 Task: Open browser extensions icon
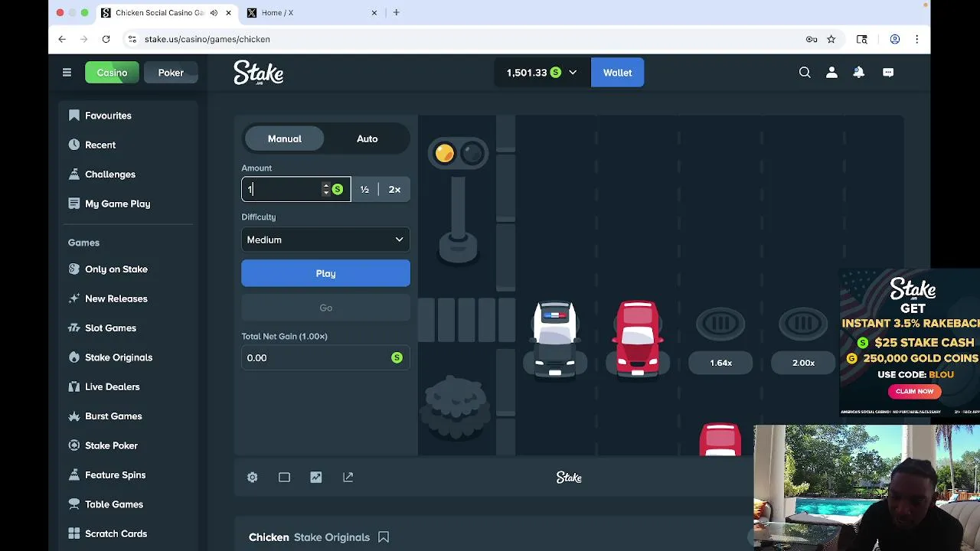tap(862, 39)
